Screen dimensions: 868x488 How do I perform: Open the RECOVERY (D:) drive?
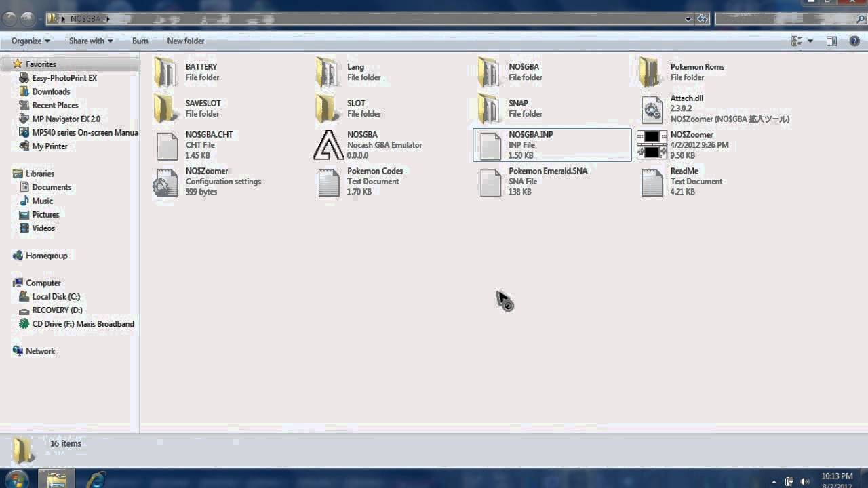(57, 310)
